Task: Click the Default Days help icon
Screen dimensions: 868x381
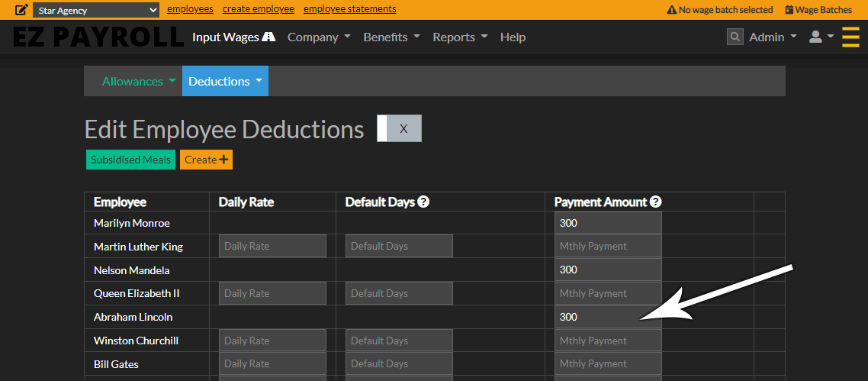Action: (423, 202)
